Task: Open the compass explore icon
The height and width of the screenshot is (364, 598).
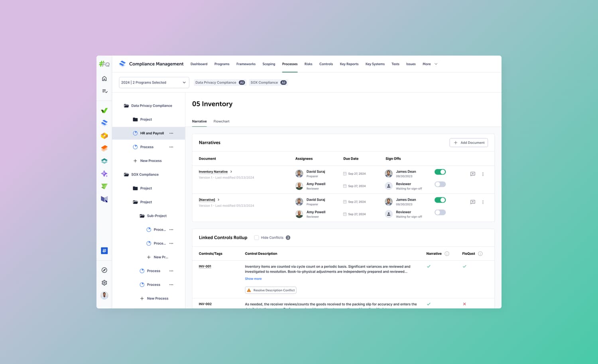Action: 104,270
